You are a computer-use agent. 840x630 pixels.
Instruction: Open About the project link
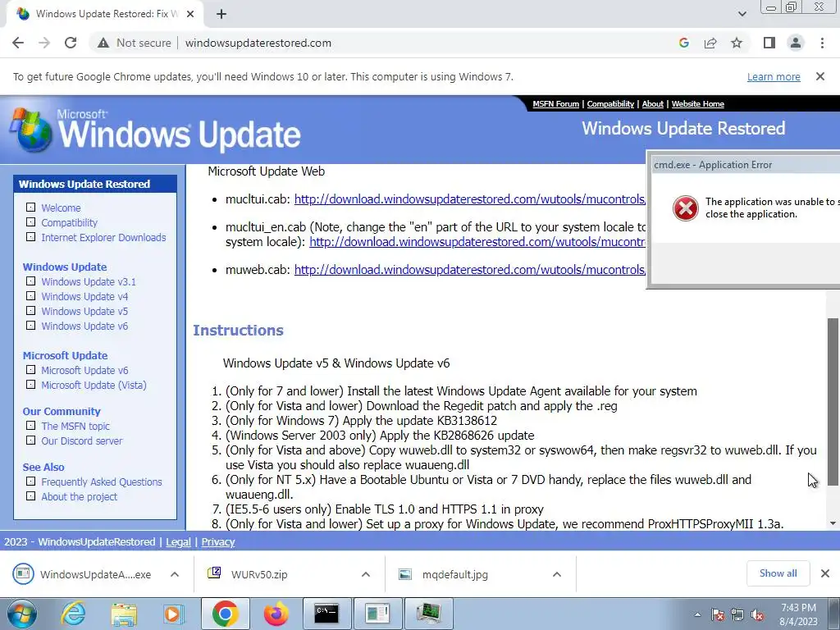pyautogui.click(x=80, y=496)
